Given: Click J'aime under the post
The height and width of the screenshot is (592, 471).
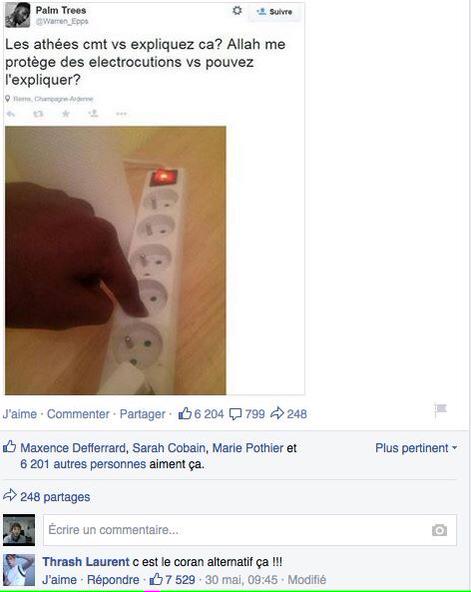Looking at the screenshot, I should (20, 414).
